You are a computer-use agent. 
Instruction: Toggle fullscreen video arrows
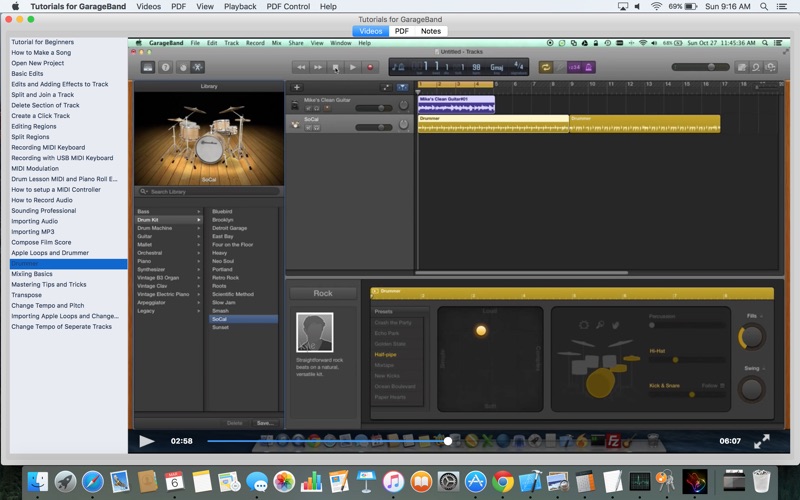tap(762, 441)
